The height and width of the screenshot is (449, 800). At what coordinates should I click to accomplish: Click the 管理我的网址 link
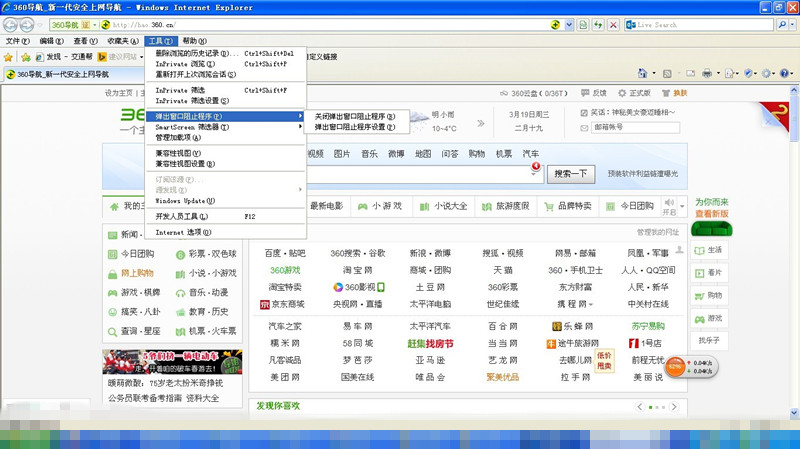[x=657, y=232]
